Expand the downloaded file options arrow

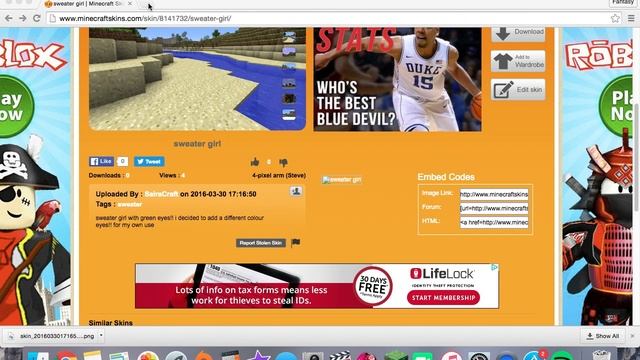pyautogui.click(x=101, y=336)
